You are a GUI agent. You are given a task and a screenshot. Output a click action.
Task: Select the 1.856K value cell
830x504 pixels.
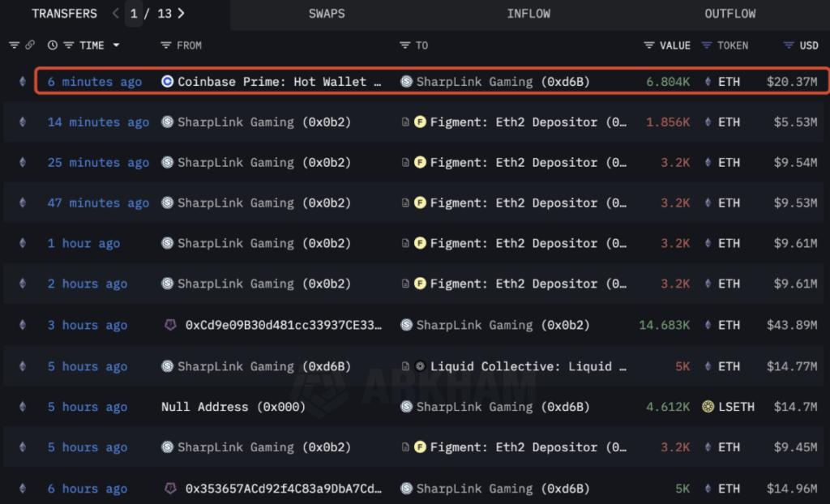point(668,122)
